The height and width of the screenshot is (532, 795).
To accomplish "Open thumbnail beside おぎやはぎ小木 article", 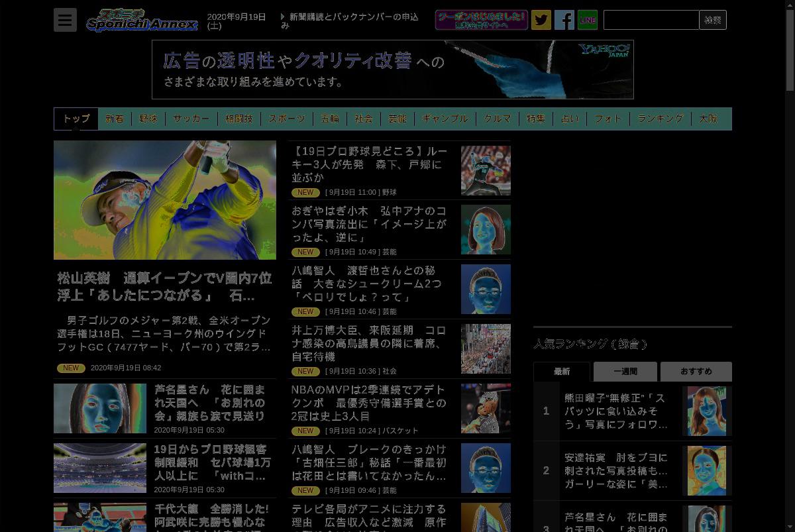I will click(486, 230).
